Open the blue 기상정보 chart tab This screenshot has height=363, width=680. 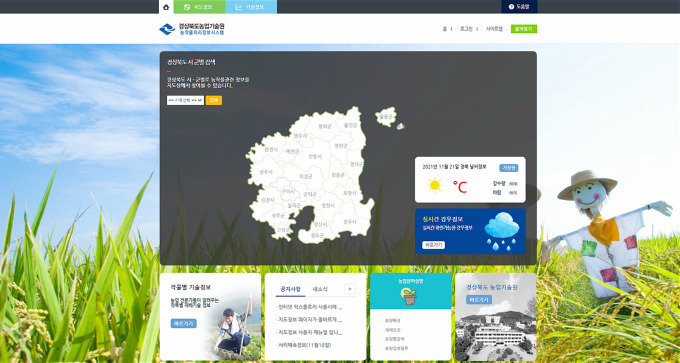[x=251, y=7]
